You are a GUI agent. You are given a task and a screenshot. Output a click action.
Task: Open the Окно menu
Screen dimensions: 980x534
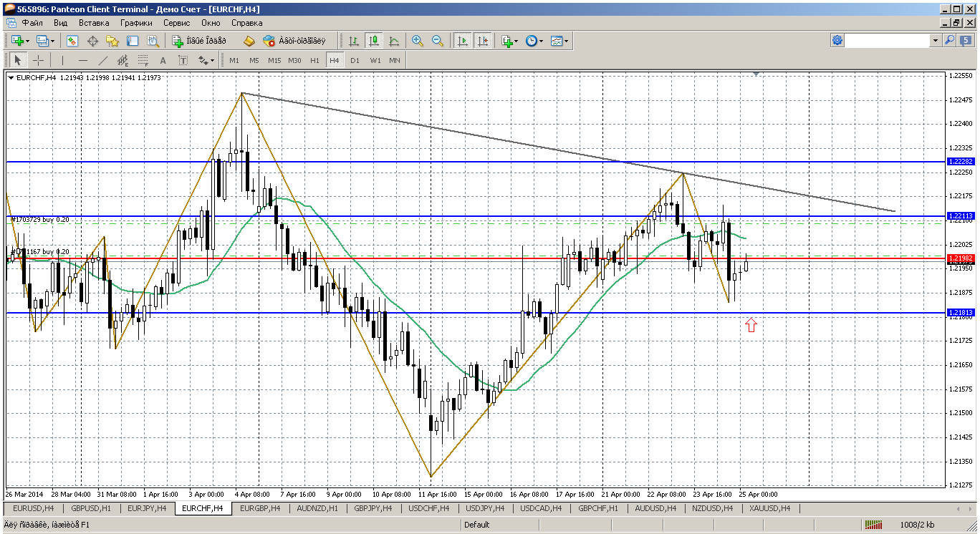click(211, 23)
